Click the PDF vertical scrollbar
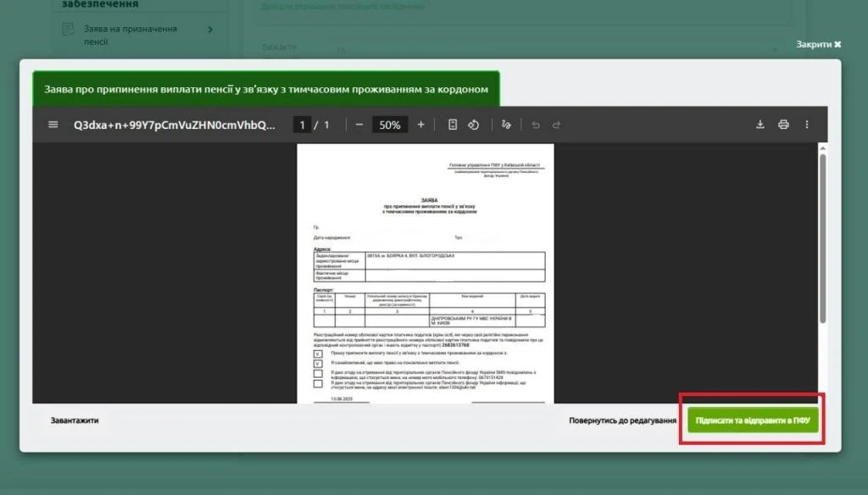The height and width of the screenshot is (495, 868). pyautogui.click(x=822, y=237)
